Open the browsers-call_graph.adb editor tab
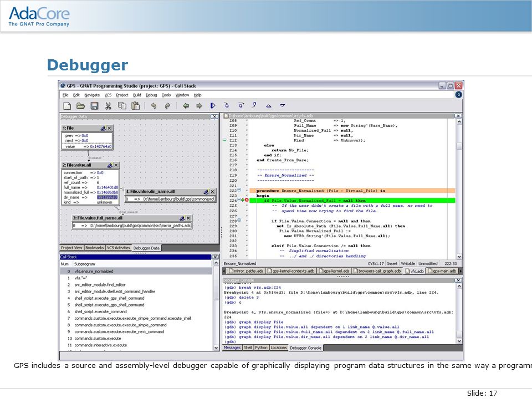The width and height of the screenshot is (532, 399). click(x=377, y=271)
